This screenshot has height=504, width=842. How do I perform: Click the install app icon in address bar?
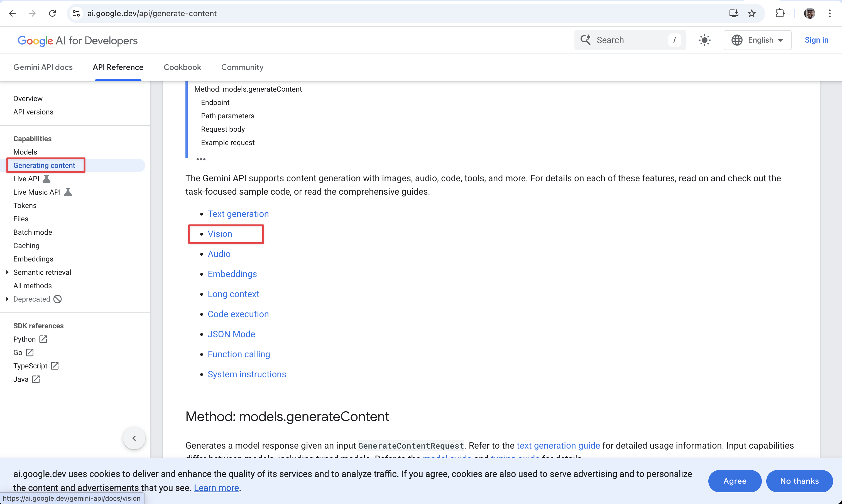tap(734, 13)
